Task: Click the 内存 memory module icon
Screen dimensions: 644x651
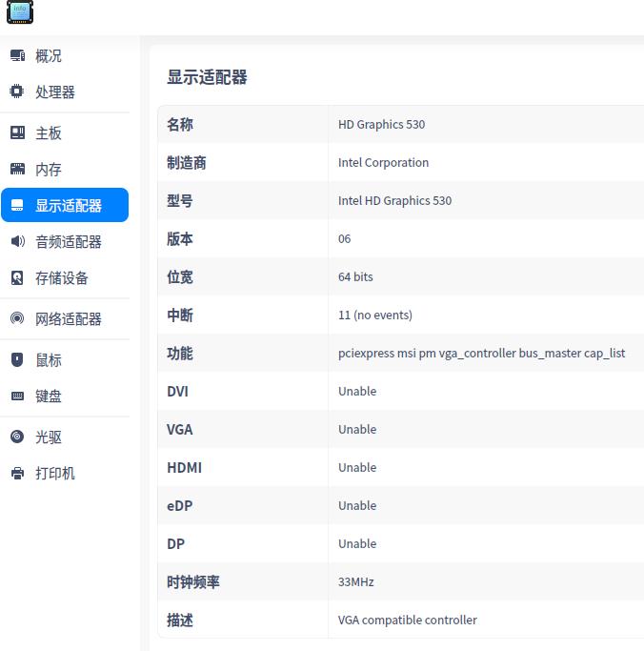Action: [17, 169]
